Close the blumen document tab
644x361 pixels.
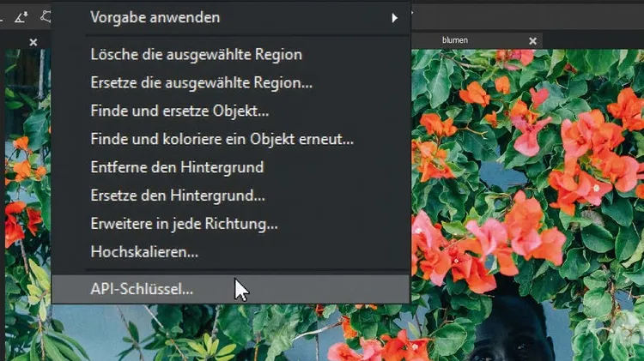click(x=532, y=41)
